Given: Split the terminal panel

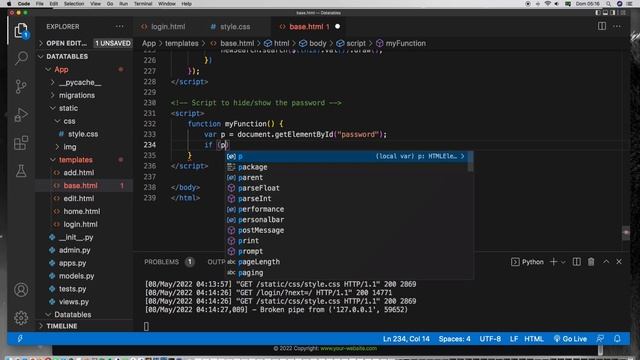Looking at the screenshot, I should 576,262.
